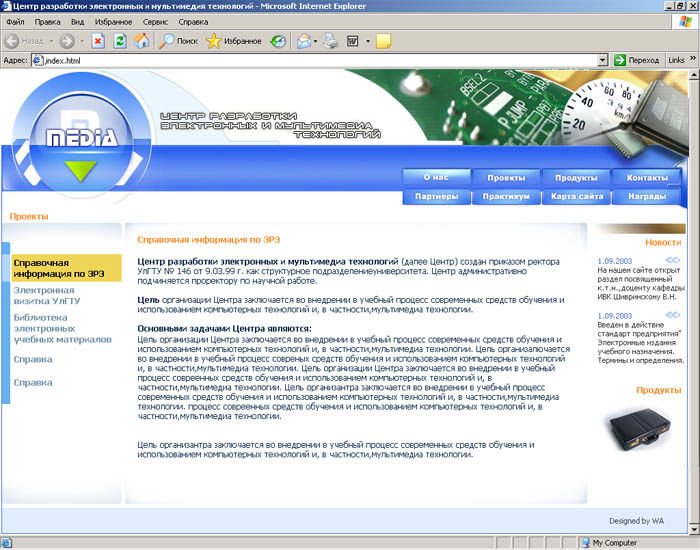Click the Edit with Word icon
This screenshot has height=550, width=700.
pos(353,41)
